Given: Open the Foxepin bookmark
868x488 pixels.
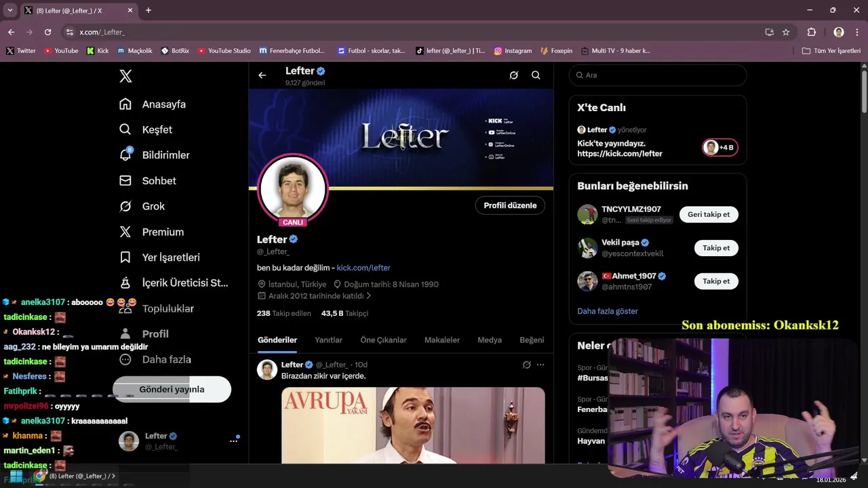Looking at the screenshot, I should [556, 51].
